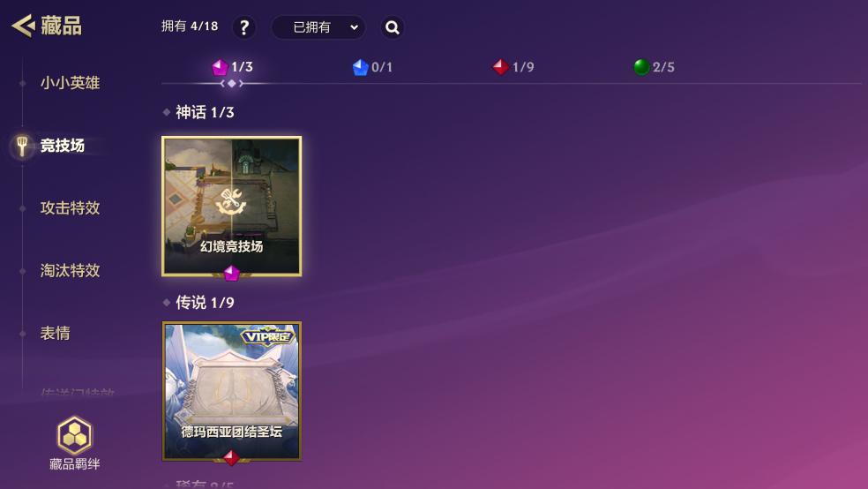This screenshot has height=489, width=868.
Task: Open the 淘汰特效 category
Action: pyautogui.click(x=70, y=271)
